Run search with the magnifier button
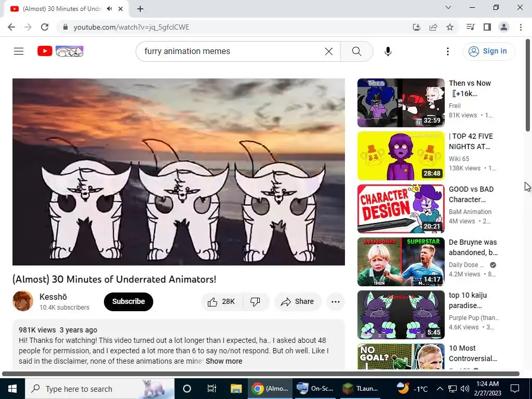The height and width of the screenshot is (399, 532). point(356,51)
